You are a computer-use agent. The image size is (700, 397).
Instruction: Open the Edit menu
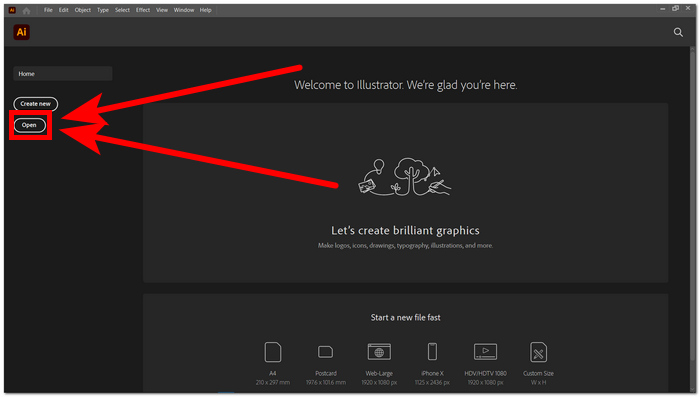(64, 10)
